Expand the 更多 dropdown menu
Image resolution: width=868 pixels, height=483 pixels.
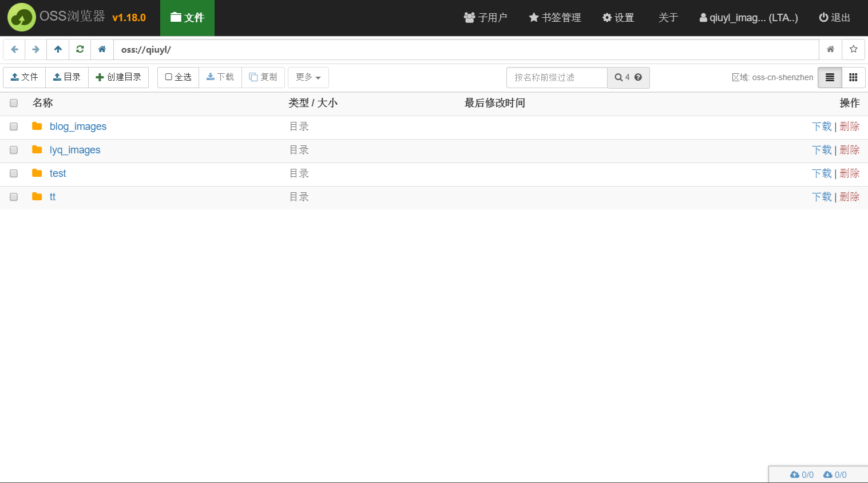click(308, 77)
